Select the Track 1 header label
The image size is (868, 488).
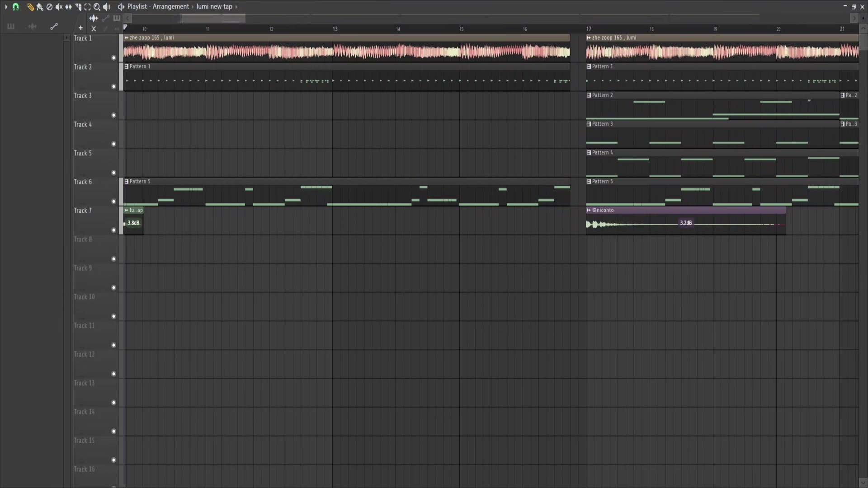click(83, 38)
